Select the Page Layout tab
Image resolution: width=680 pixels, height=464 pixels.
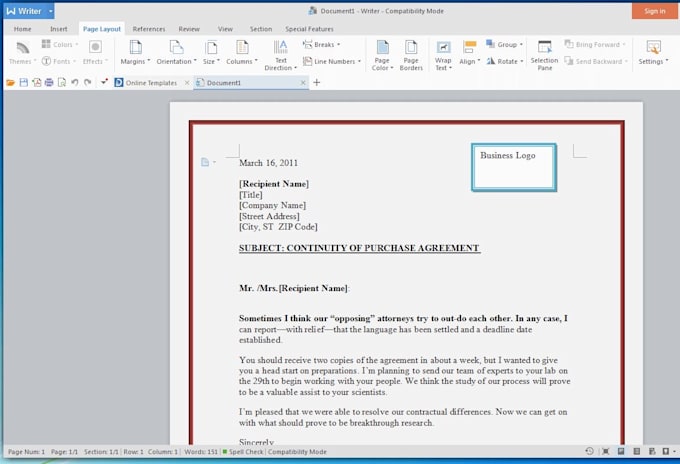tap(102, 29)
